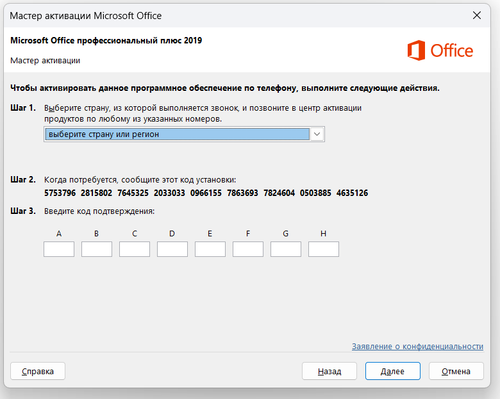Click installation code group 2033033
The image size is (500, 399).
169,193
